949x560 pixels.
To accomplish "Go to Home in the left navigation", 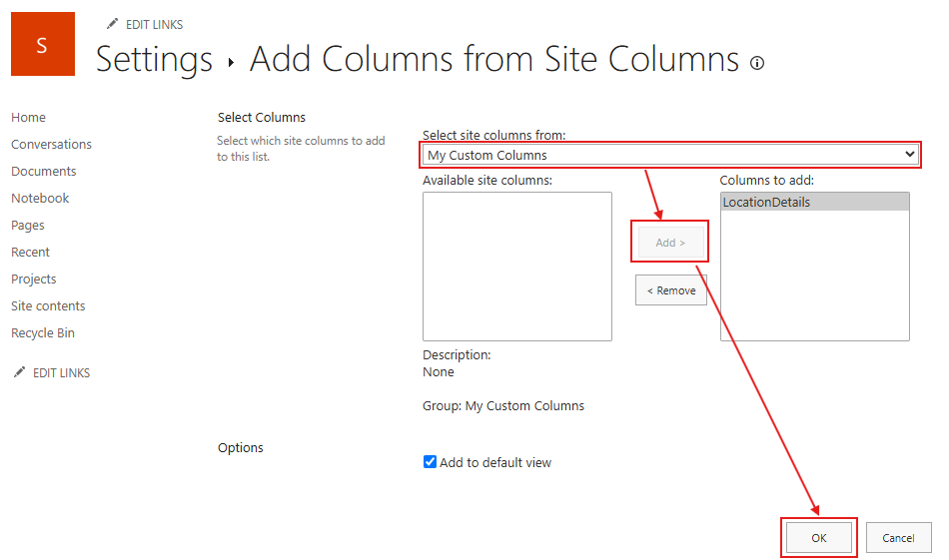I will click(x=28, y=118).
